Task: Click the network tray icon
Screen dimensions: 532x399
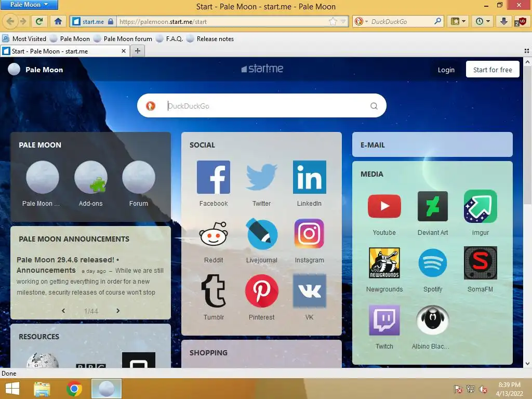Action: point(471,389)
